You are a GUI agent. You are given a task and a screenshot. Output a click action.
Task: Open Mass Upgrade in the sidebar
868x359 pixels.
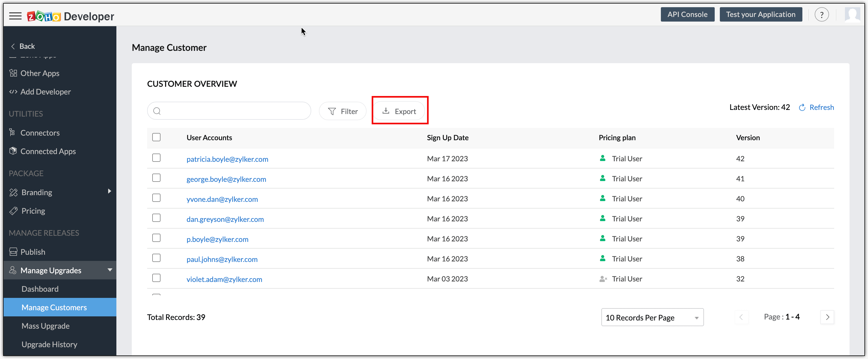pos(45,326)
